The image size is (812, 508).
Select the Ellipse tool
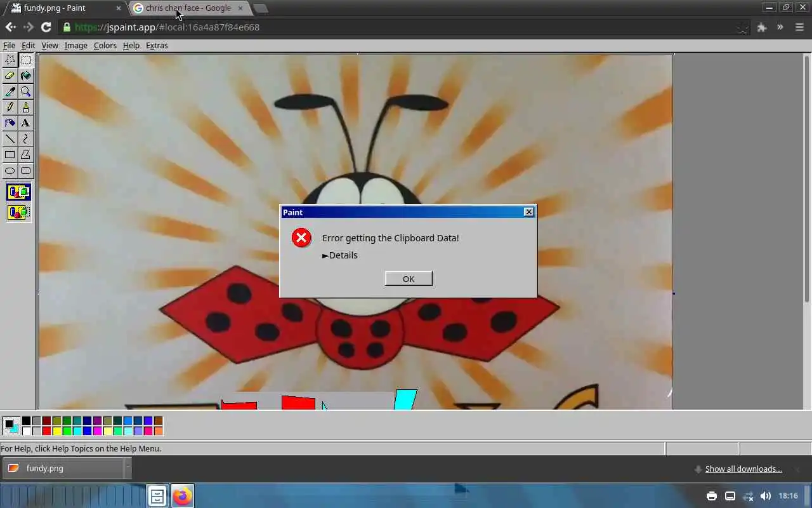coord(10,171)
